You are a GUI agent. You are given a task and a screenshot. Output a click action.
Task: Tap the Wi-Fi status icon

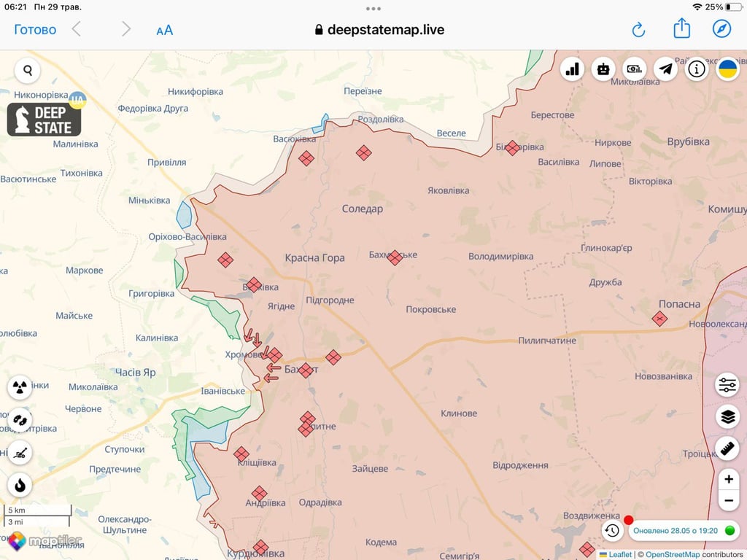pos(697,7)
